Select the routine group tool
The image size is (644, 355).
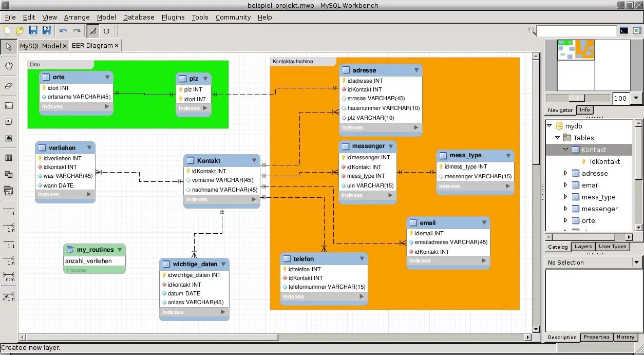(x=9, y=191)
